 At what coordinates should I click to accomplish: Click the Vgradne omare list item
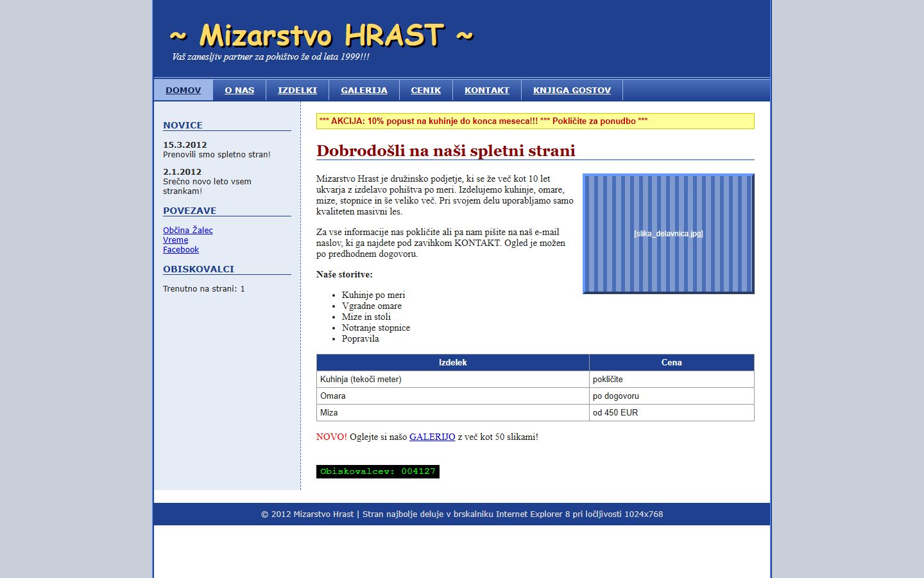pyautogui.click(x=372, y=306)
